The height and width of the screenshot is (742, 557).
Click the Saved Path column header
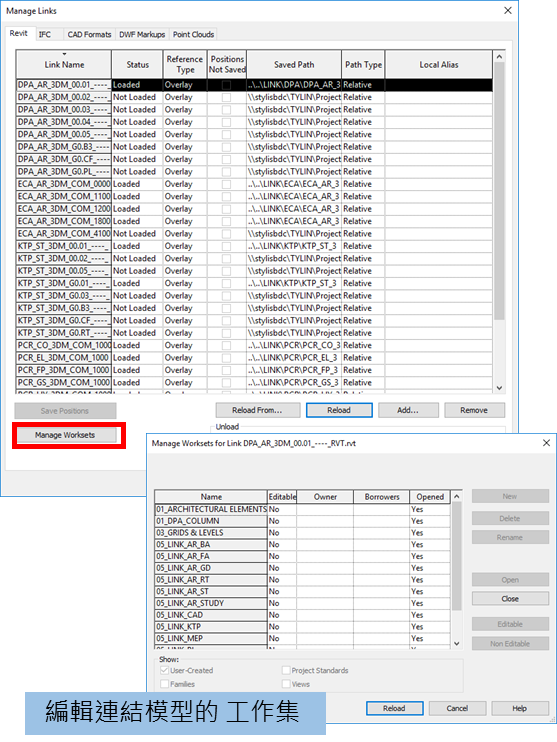pyautogui.click(x=294, y=64)
